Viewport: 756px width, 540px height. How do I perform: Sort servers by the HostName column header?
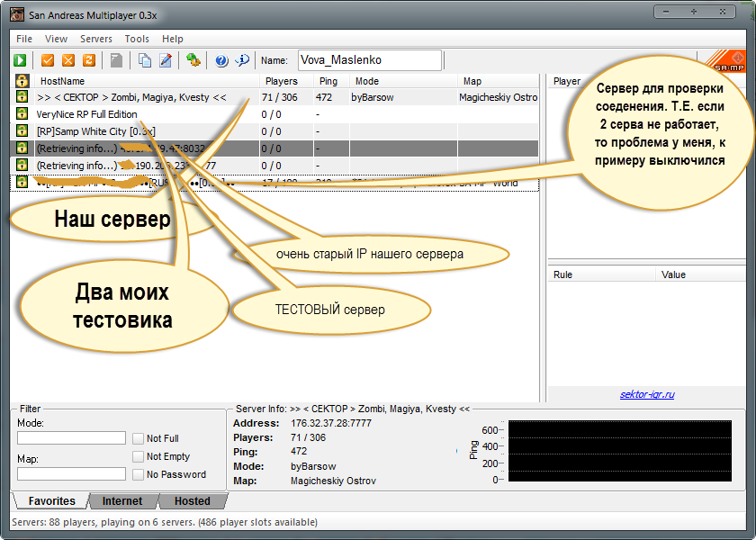click(x=147, y=81)
